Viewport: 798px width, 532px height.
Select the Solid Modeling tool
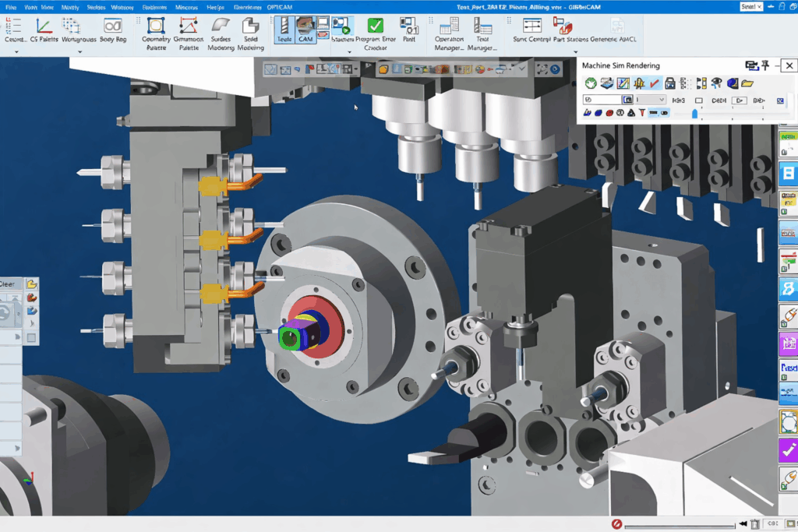click(x=251, y=31)
